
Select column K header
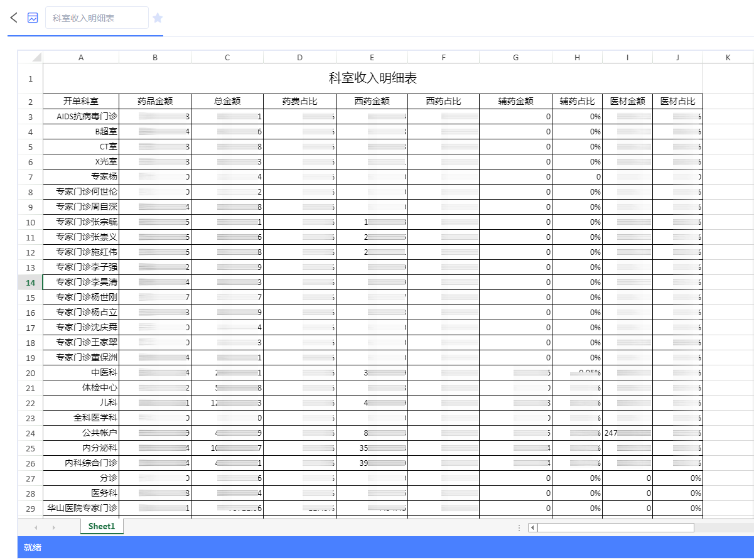coord(728,57)
